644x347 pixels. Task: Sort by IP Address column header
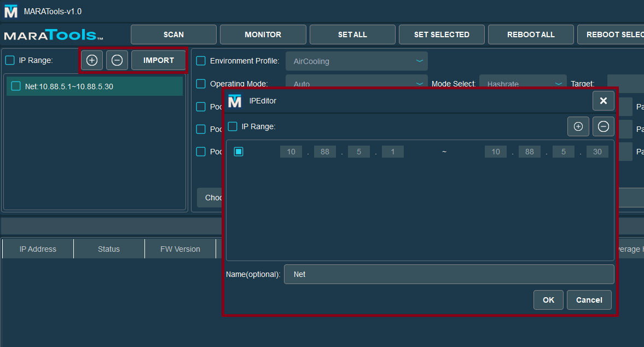point(38,249)
